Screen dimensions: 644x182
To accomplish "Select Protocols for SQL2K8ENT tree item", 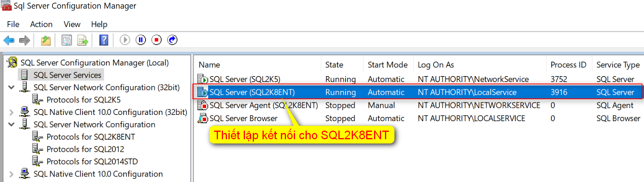I will click(91, 137).
